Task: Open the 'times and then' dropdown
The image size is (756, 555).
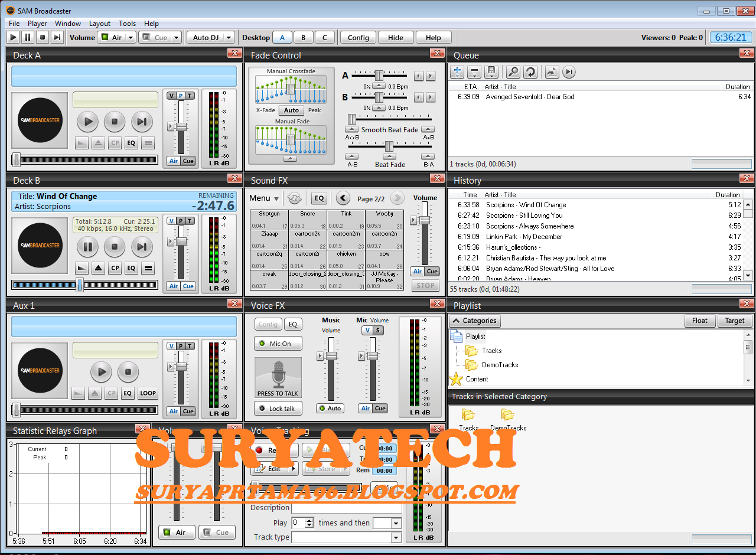Action: [x=396, y=523]
